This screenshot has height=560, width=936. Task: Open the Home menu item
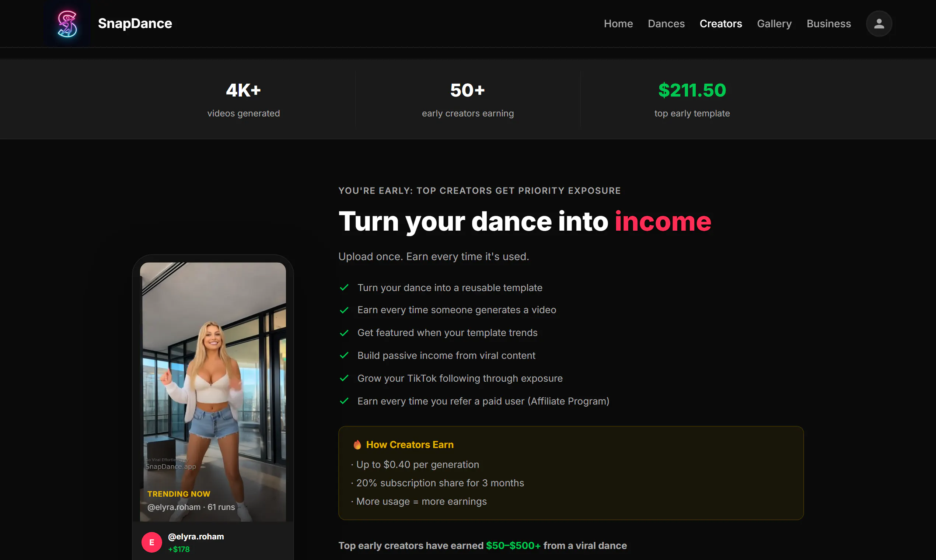pos(618,24)
